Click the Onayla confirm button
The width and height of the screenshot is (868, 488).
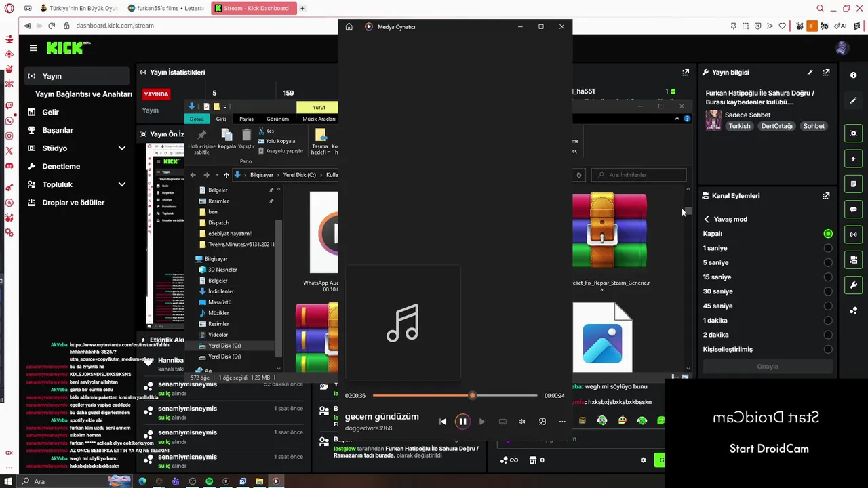768,367
